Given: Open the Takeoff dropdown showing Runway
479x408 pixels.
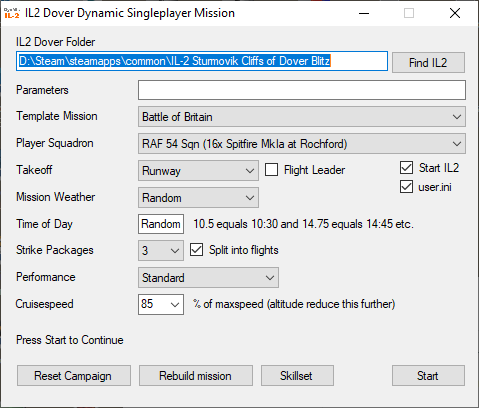Looking at the screenshot, I should pyautogui.click(x=198, y=171).
